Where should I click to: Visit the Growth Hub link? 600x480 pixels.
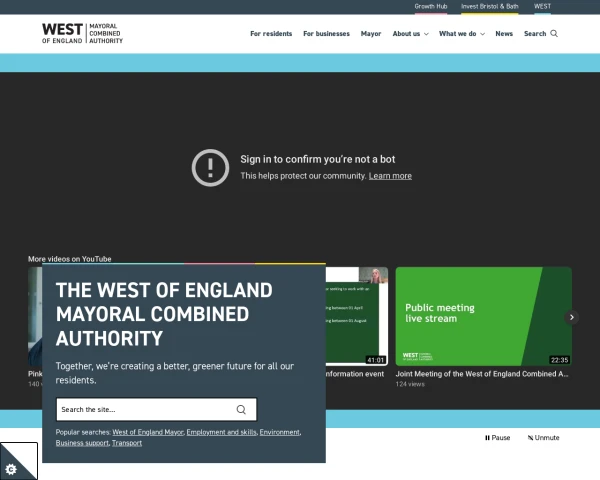pyautogui.click(x=430, y=7)
